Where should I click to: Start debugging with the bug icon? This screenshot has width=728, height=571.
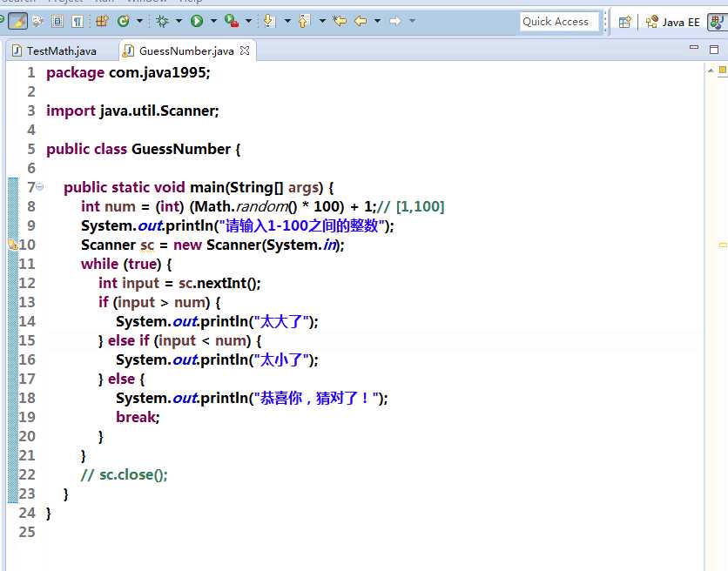coord(163,21)
